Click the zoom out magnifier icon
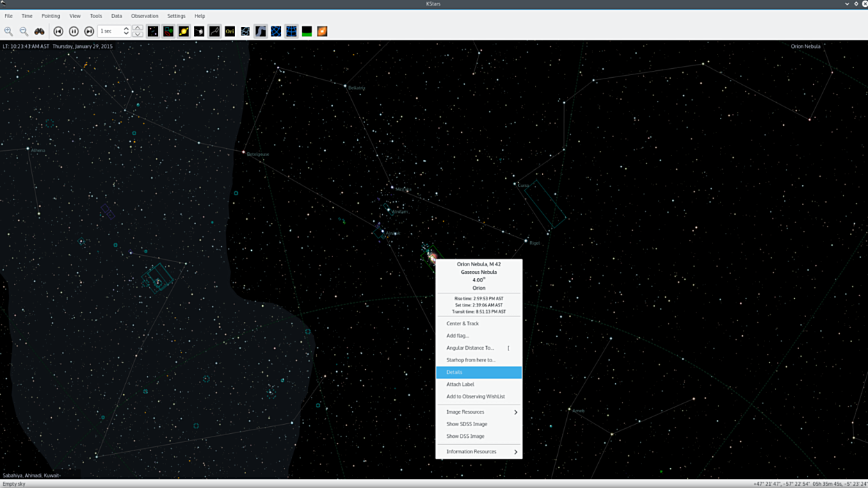868x488 pixels. click(24, 31)
